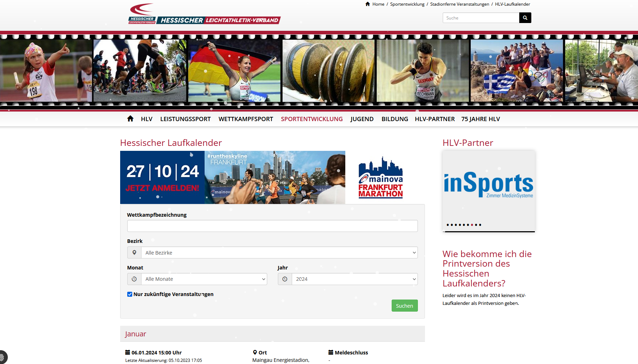Open the Jahr 2024 dropdown
This screenshot has height=364, width=638.
click(x=354, y=279)
